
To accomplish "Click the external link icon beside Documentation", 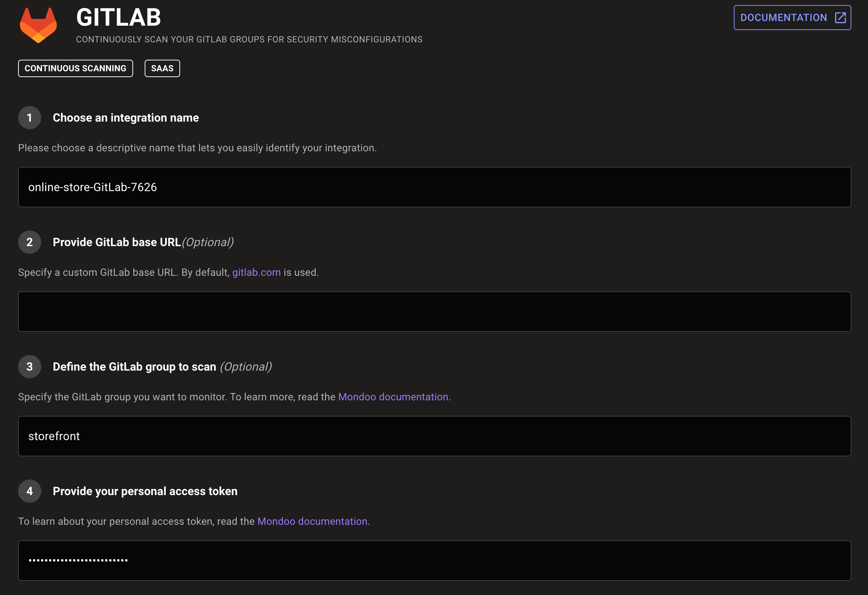I will [x=840, y=18].
